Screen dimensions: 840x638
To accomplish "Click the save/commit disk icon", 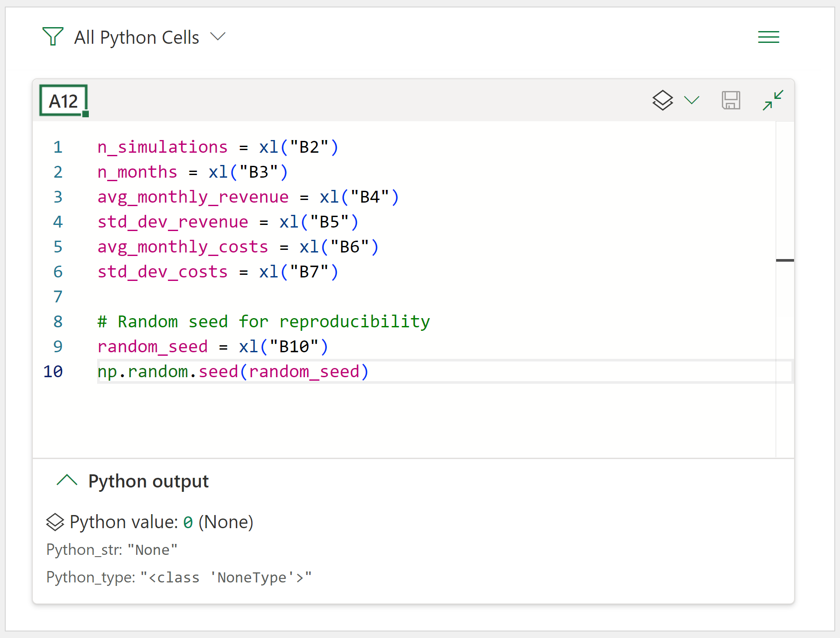I will 731,100.
